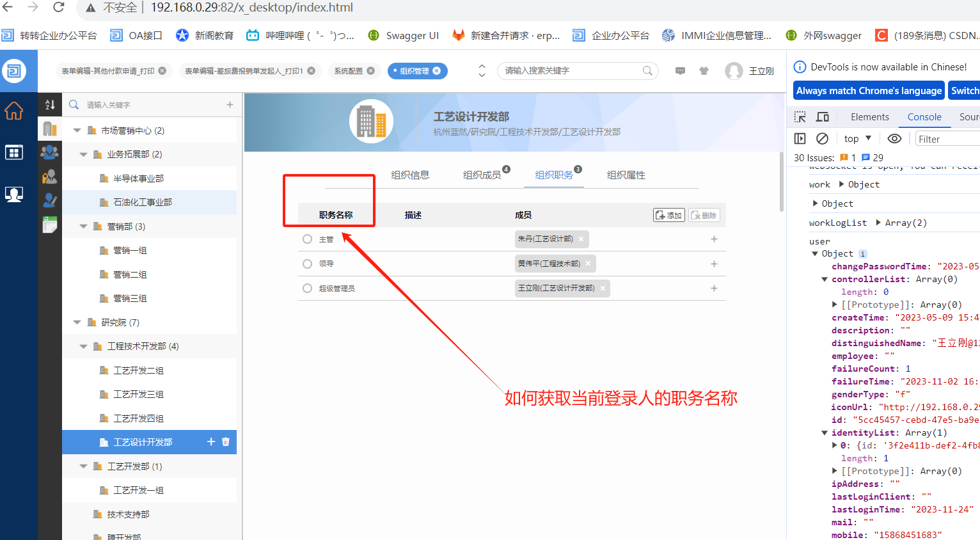Click the messages icon in top bar
The height and width of the screenshot is (540, 980).
680,71
